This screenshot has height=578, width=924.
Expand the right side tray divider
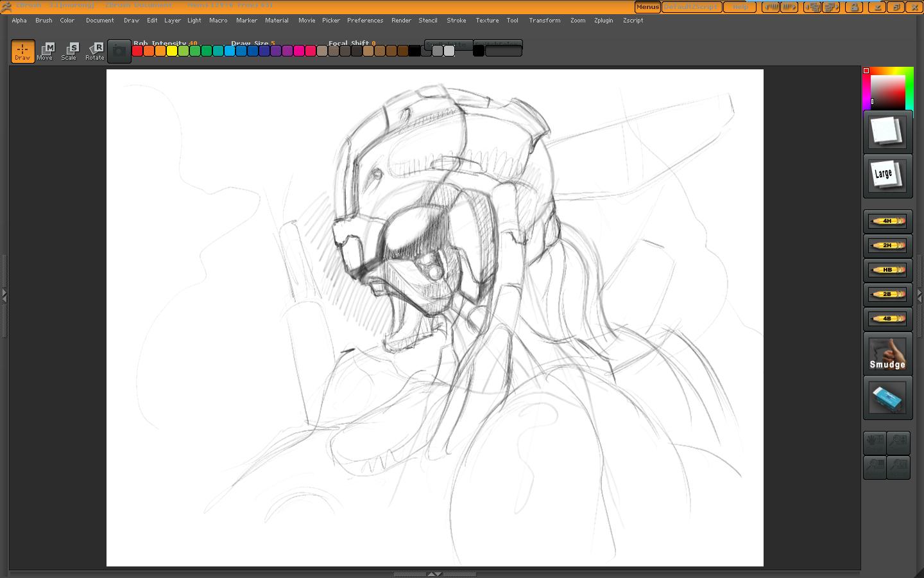920,295
